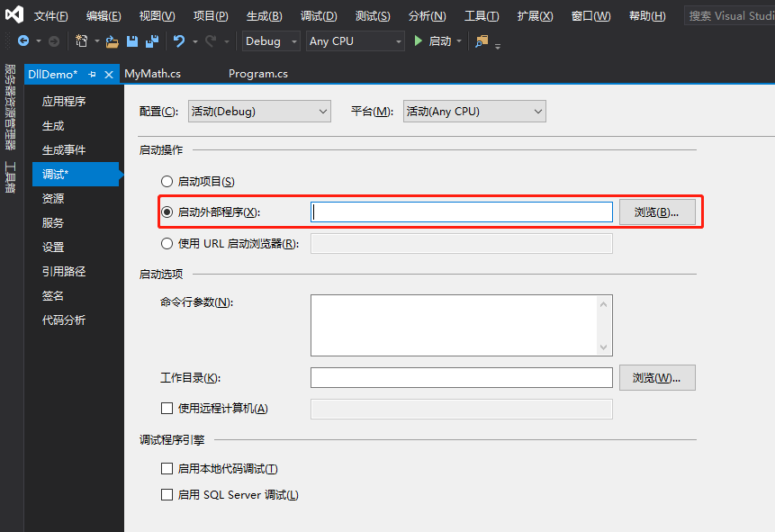Focus the external program path input field
Screen dimensions: 775x532
coord(462,212)
